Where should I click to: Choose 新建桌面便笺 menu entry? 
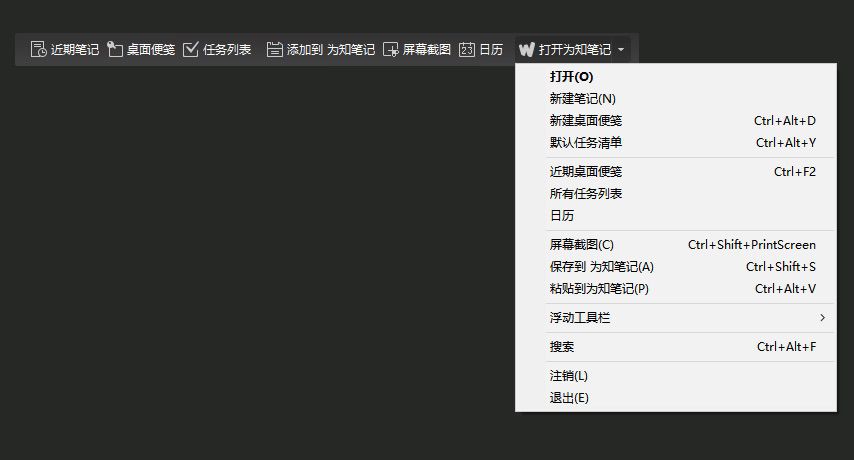coord(675,120)
